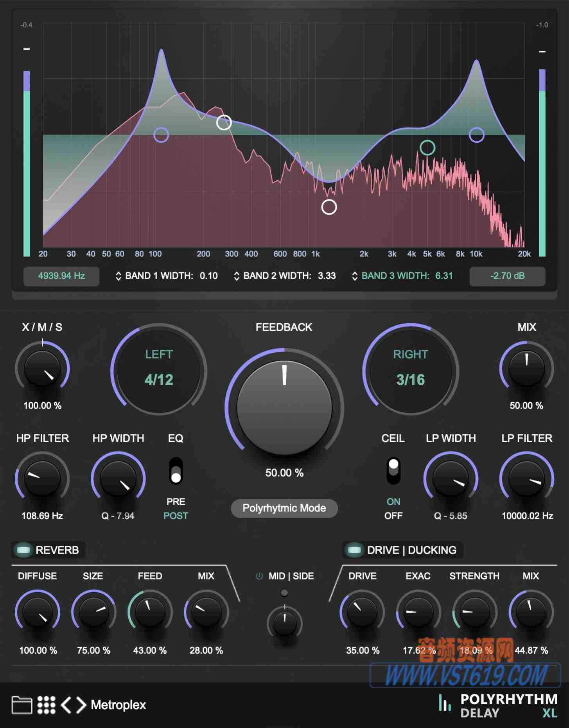Click the BAND 3 WIDTH value 6.31
Image resolution: width=569 pixels, height=728 pixels.
pos(444,276)
